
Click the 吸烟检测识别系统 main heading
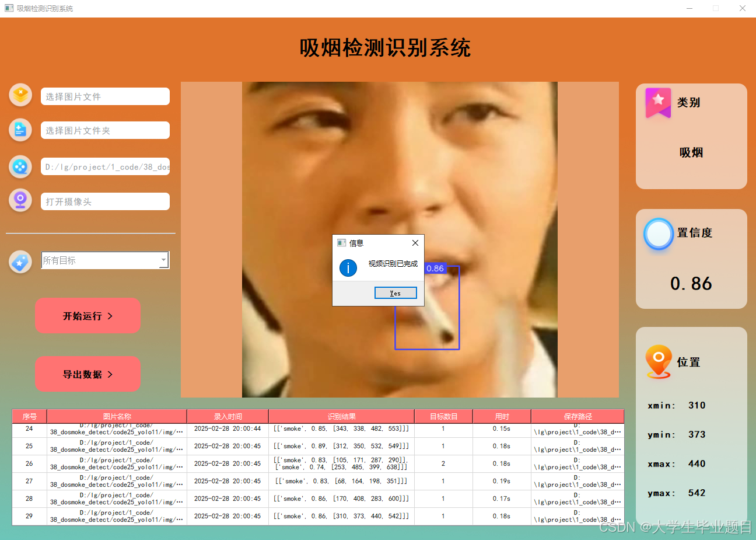[x=385, y=48]
